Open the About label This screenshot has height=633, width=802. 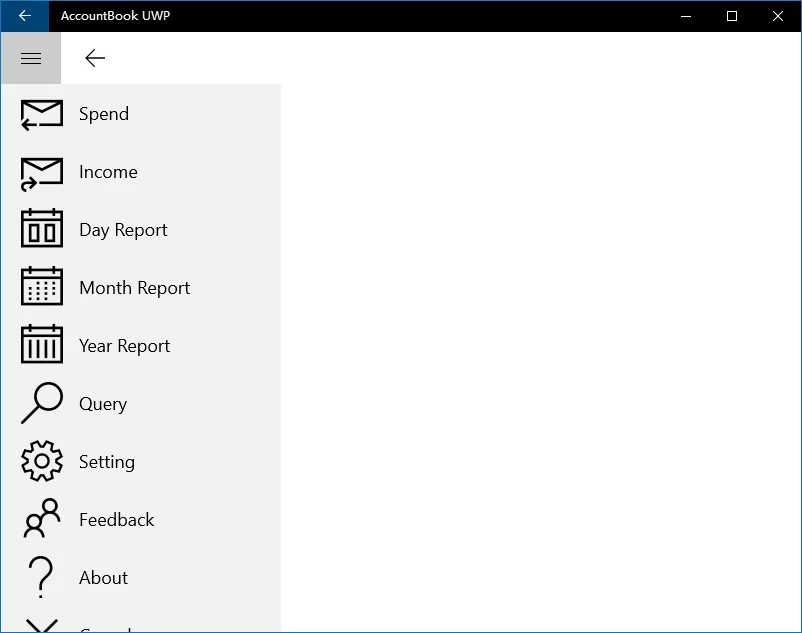(103, 578)
